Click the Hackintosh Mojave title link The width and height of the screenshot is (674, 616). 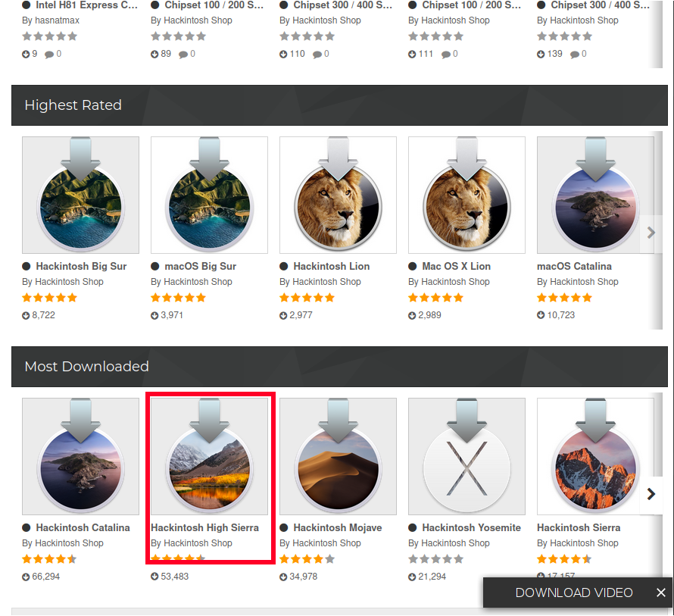click(337, 527)
